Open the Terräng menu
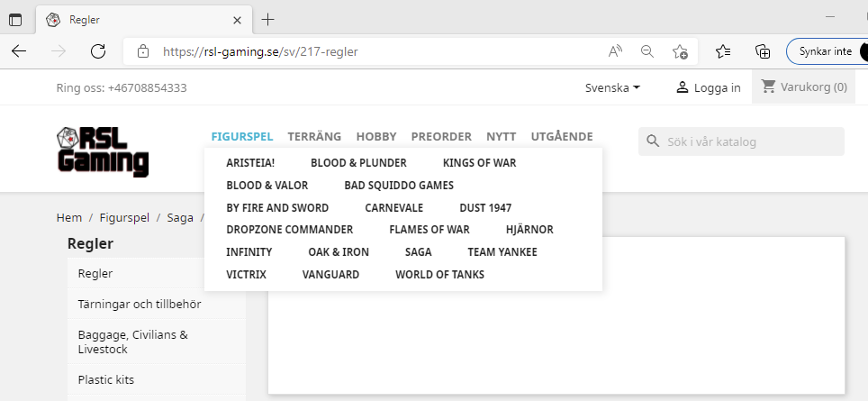The image size is (868, 401). coord(314,136)
